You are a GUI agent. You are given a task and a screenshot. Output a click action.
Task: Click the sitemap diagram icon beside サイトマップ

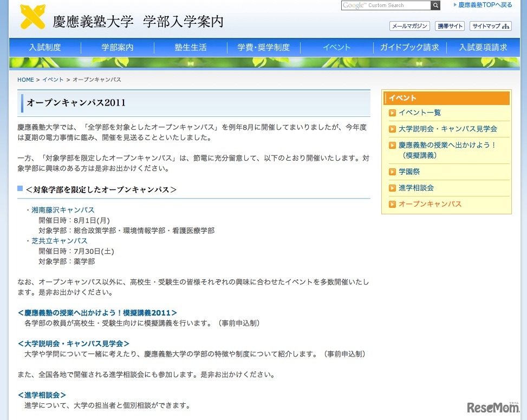tap(506, 25)
